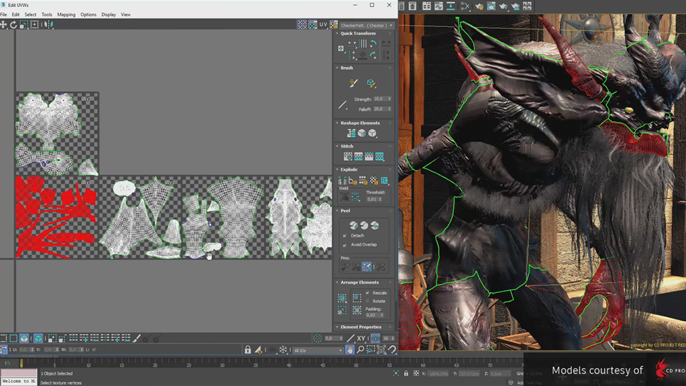Click the Strength value field
The image size is (686, 386).
[382, 99]
